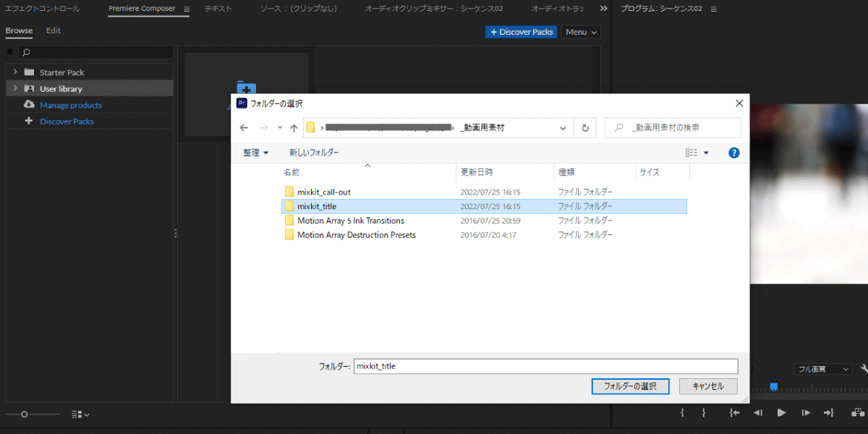Open the help icon in the dialog
Screen dimensions: 868x434
point(733,153)
